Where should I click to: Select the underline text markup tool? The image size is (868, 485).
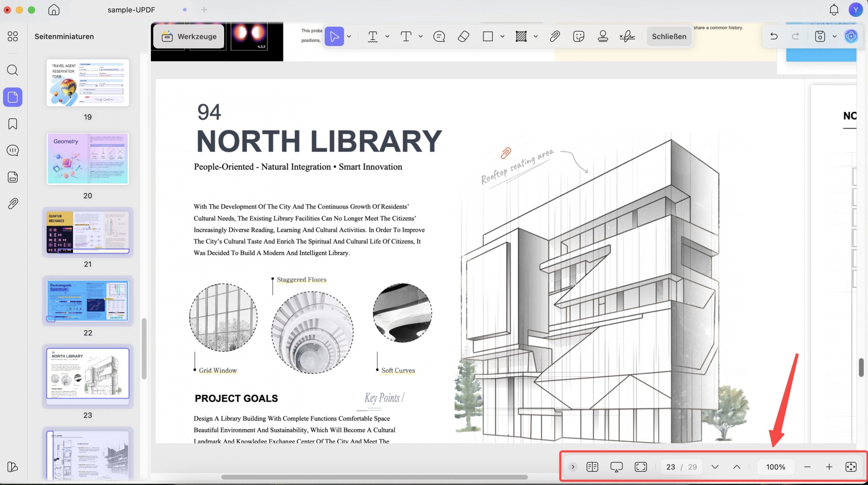(x=373, y=36)
